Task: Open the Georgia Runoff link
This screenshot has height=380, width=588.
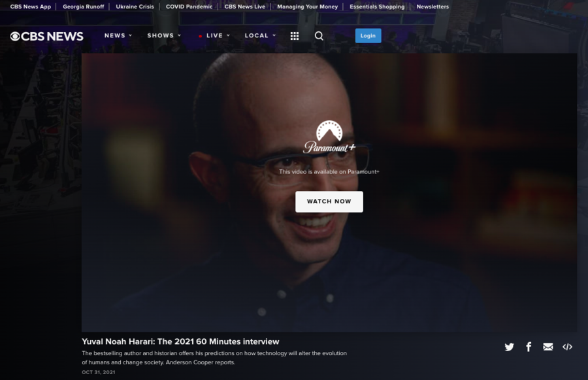Action: click(84, 7)
